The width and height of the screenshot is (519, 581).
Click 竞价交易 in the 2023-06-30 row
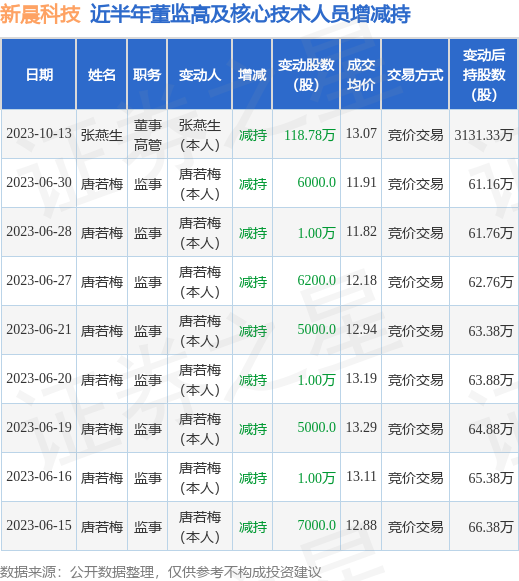(415, 184)
